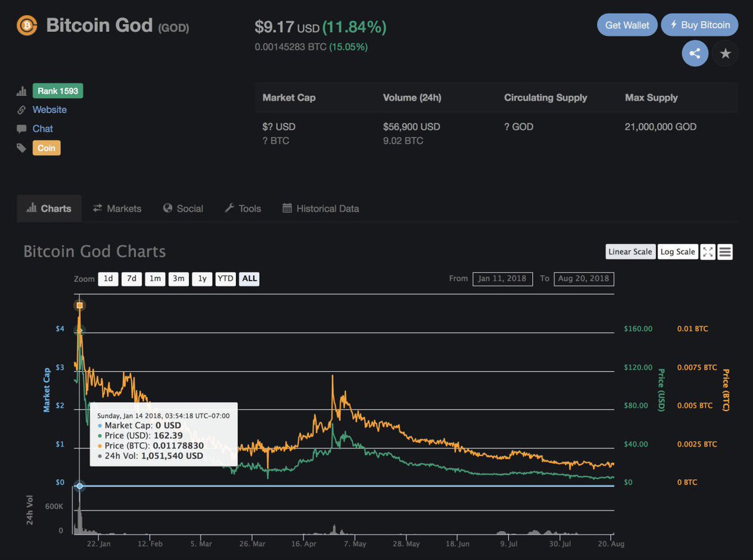The image size is (753, 560).
Task: Click the speech bubble icon beside Chat
Action: click(22, 129)
